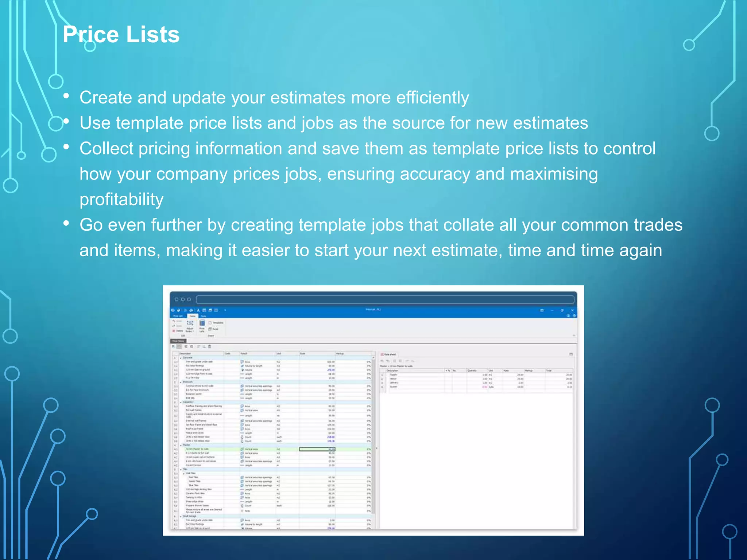Collapse the Brickwork trade group
The height and width of the screenshot is (560, 747).
pyautogui.click(x=181, y=382)
